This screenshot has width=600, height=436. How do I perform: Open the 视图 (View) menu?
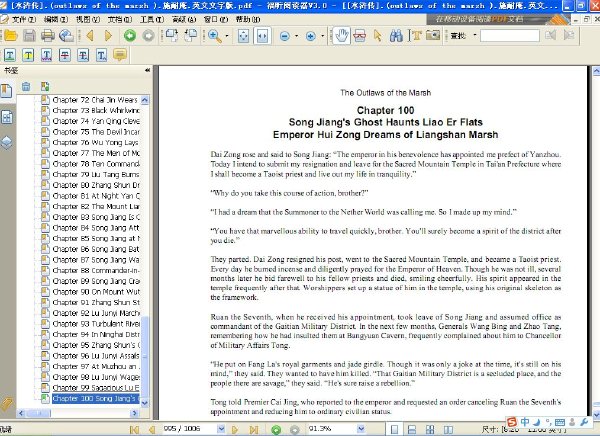(x=88, y=19)
